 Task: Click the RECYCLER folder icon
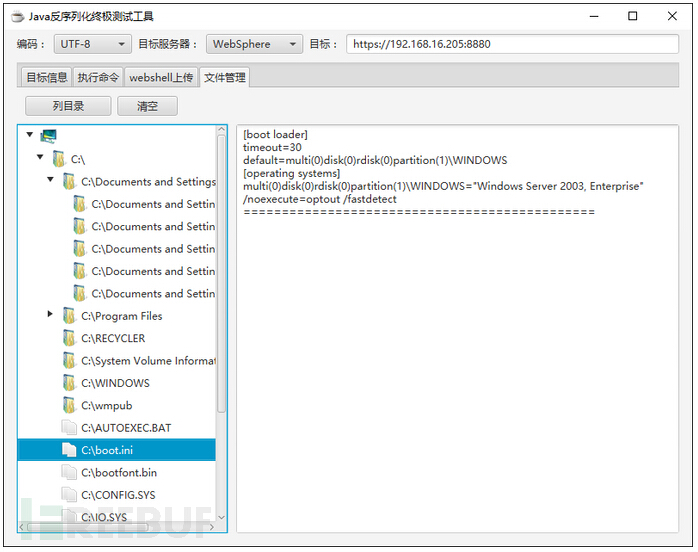pyautogui.click(x=69, y=338)
